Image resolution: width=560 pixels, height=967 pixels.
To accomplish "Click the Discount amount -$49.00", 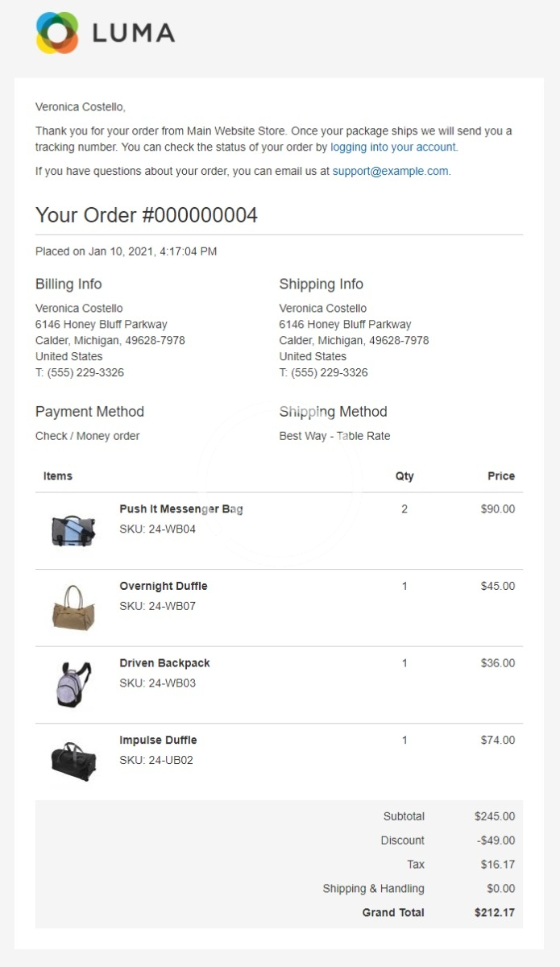I will (496, 840).
